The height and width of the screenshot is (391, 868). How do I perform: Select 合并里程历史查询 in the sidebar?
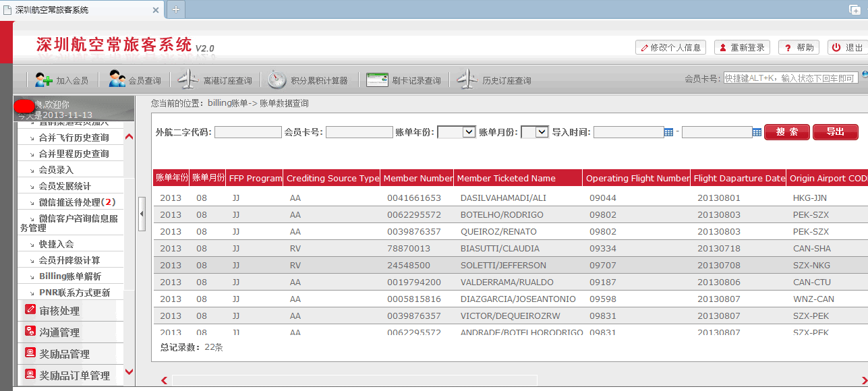(x=74, y=154)
